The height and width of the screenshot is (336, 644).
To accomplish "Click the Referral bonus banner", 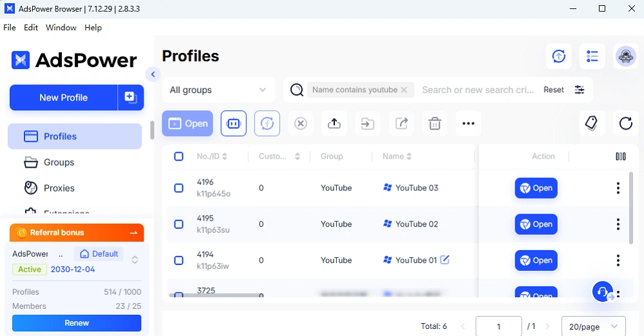I will [x=77, y=232].
